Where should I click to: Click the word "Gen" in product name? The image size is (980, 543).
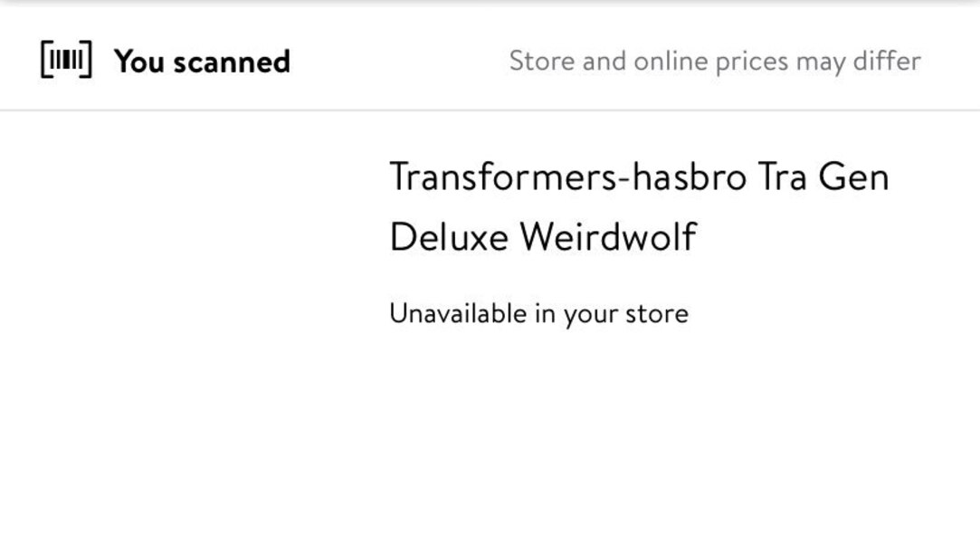(x=853, y=176)
